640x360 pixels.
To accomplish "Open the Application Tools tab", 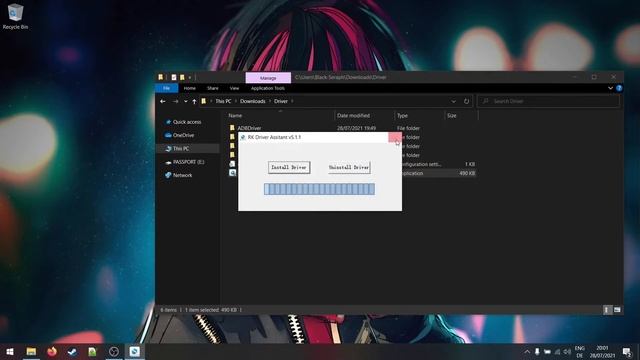I will (268, 88).
